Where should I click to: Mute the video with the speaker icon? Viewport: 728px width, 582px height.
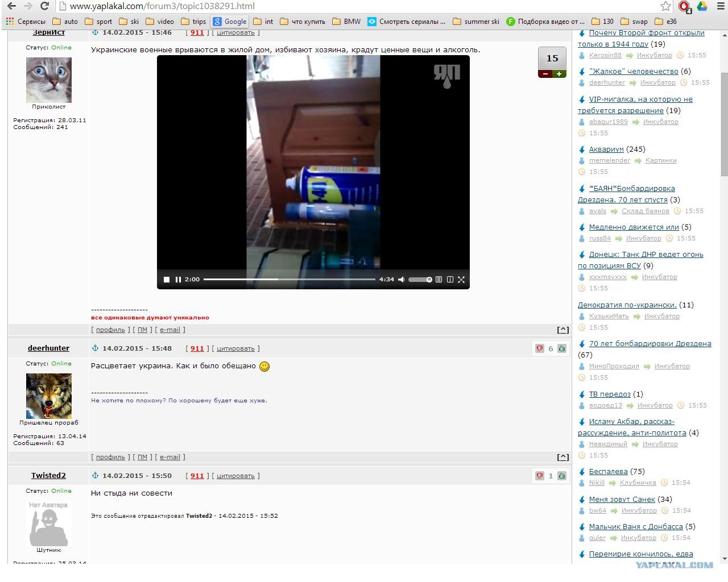pyautogui.click(x=401, y=280)
